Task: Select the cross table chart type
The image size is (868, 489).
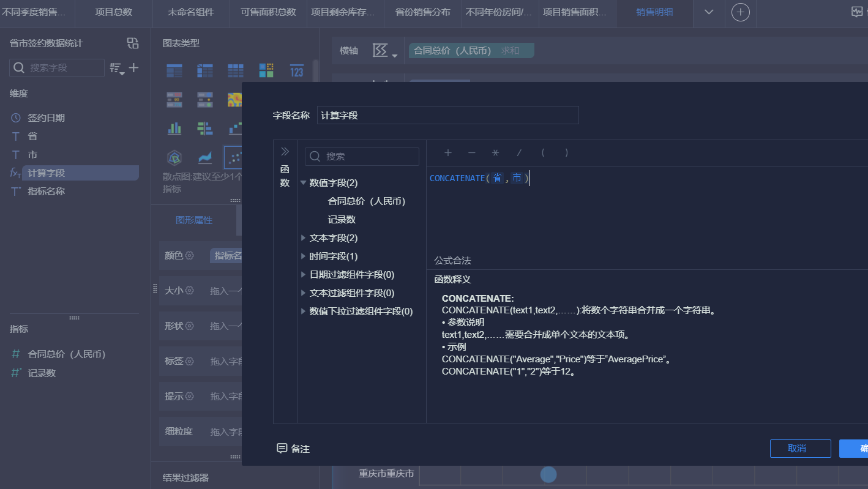Action: pyautogui.click(x=205, y=70)
